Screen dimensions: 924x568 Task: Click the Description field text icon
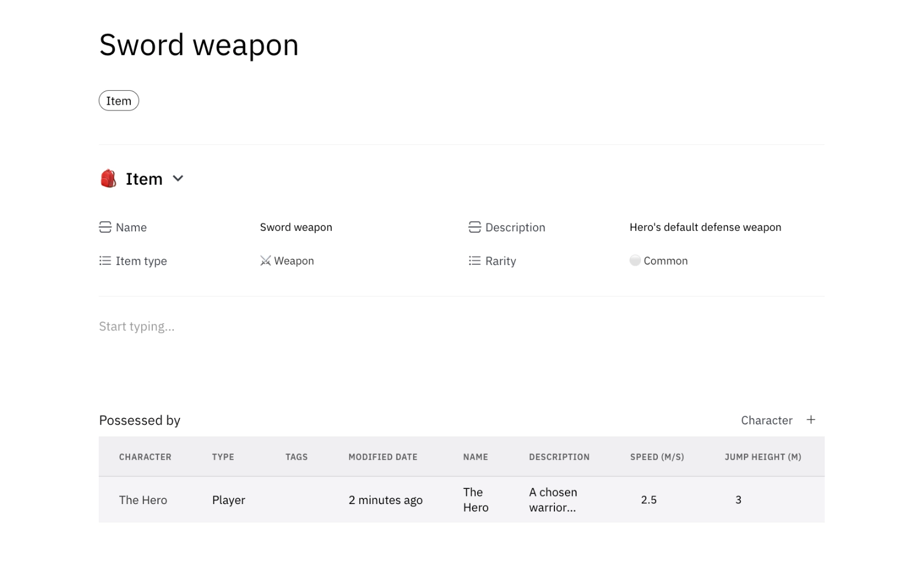click(475, 227)
